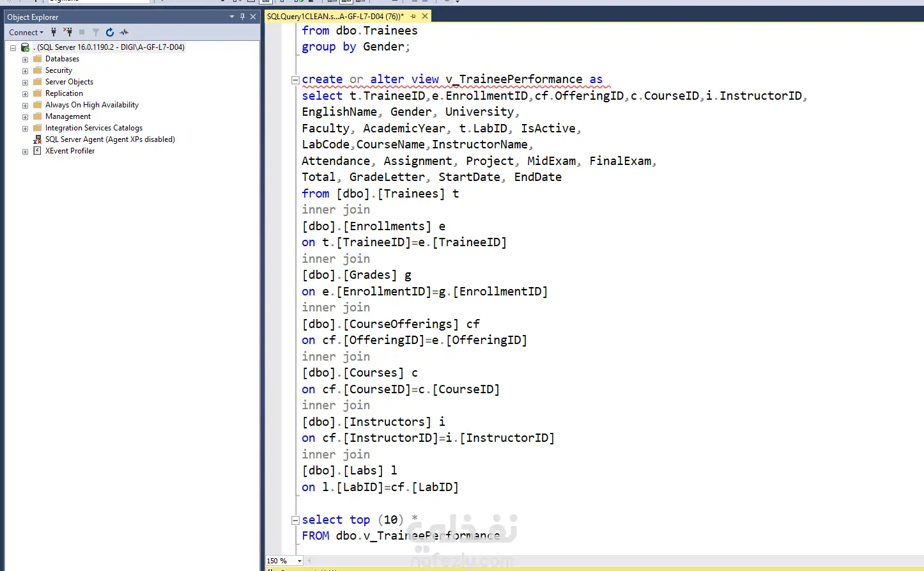Screen dimensions: 924x571
Task: Select the Replication tree item
Action: [64, 93]
